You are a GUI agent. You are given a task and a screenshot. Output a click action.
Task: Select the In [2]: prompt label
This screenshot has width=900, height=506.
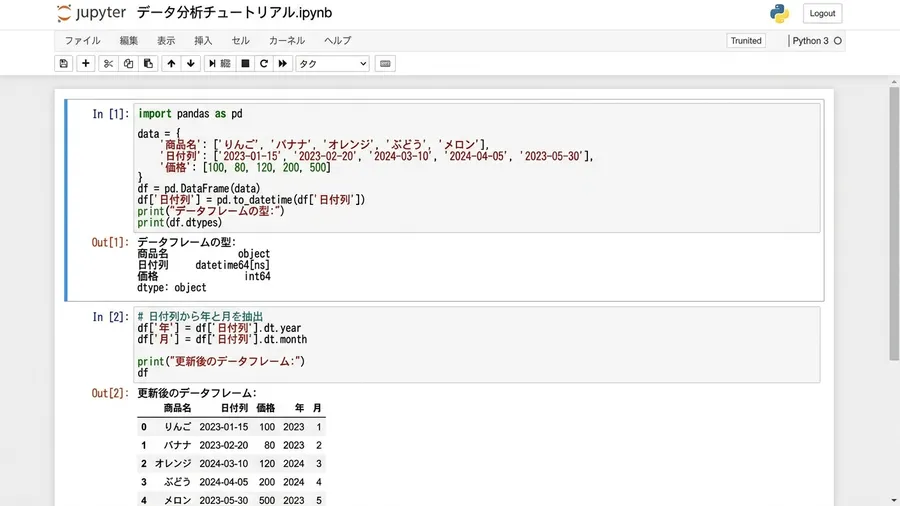(x=111, y=317)
